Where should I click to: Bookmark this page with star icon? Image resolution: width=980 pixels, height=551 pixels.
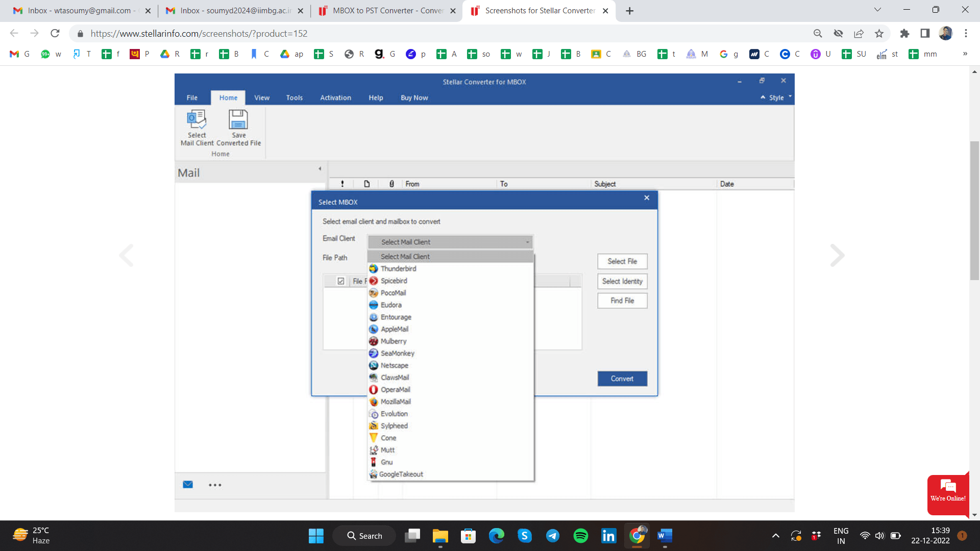879,34
